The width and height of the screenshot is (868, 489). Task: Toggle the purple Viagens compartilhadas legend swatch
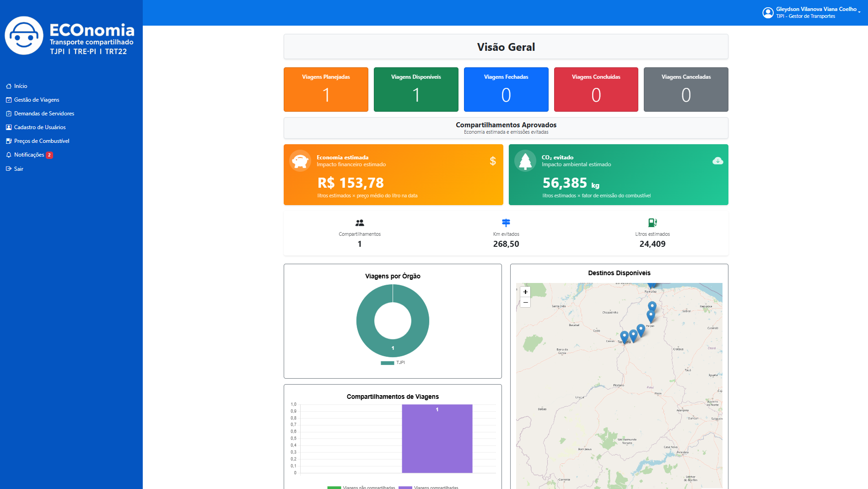(x=405, y=488)
